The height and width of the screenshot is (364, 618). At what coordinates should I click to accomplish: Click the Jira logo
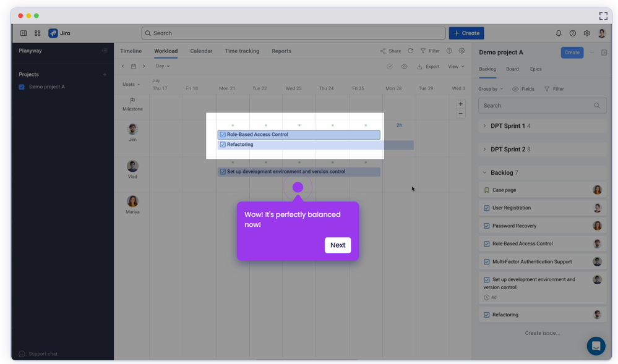point(59,33)
